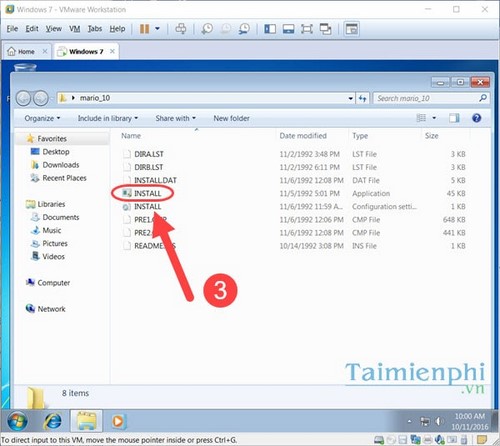This screenshot has width=500, height=446.
Task: Click Windows Explorer taskbar icon
Action: click(x=86, y=422)
